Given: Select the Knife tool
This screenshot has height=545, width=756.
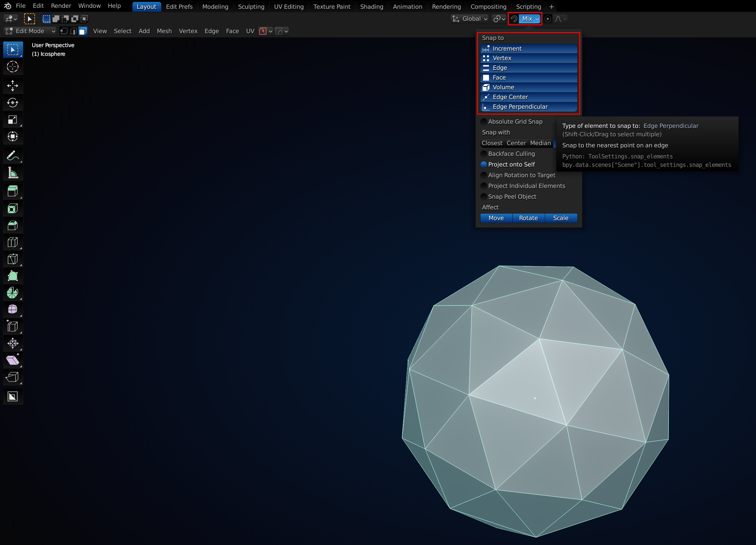Looking at the screenshot, I should [13, 259].
